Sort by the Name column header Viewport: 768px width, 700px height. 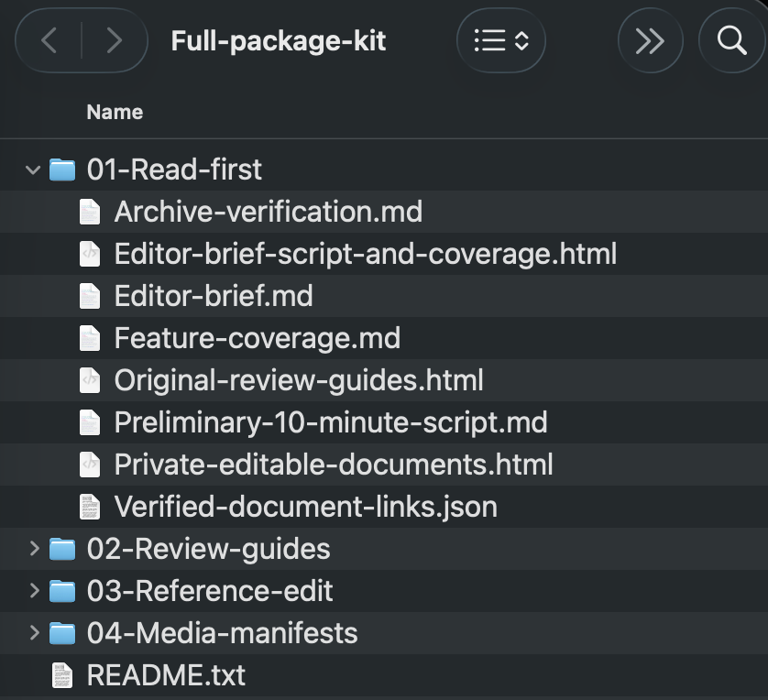pos(115,112)
